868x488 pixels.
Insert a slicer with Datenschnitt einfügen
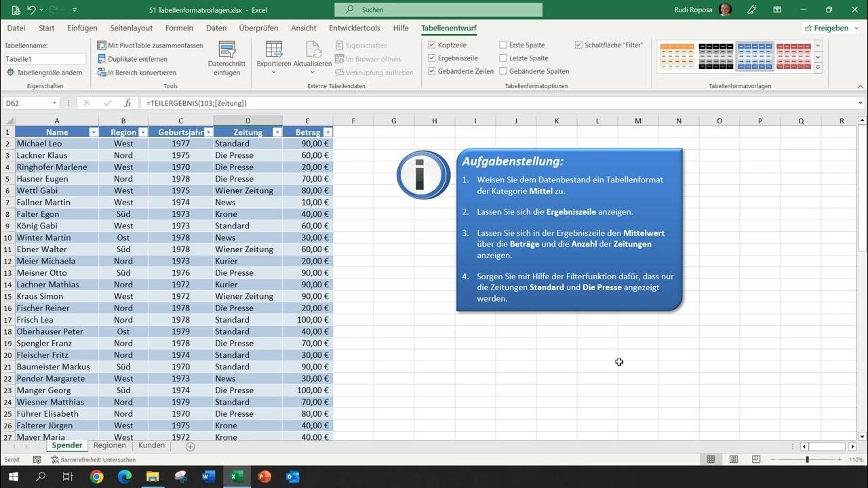[226, 59]
